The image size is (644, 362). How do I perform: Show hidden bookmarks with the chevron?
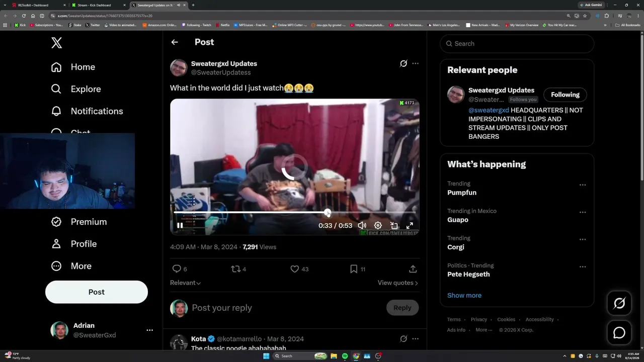pos(605,25)
